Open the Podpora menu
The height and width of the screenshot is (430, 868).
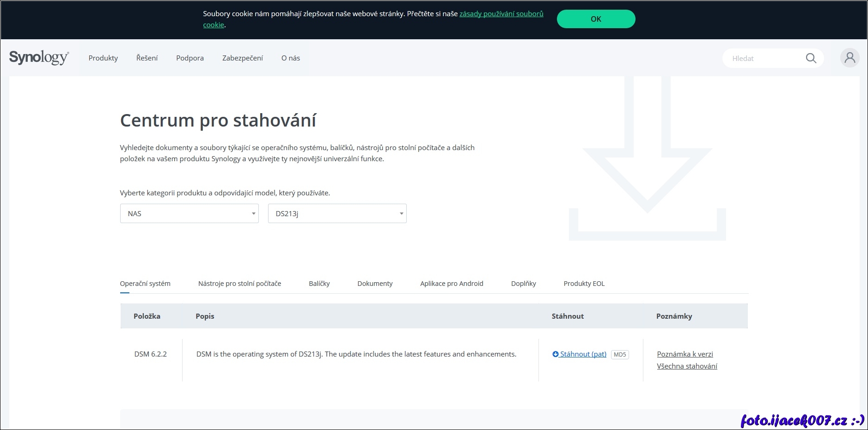pos(190,58)
